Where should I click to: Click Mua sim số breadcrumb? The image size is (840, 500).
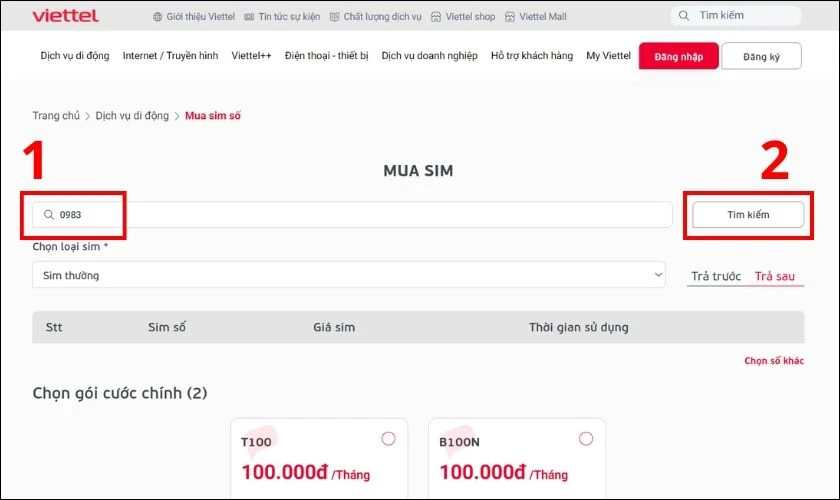[x=213, y=116]
